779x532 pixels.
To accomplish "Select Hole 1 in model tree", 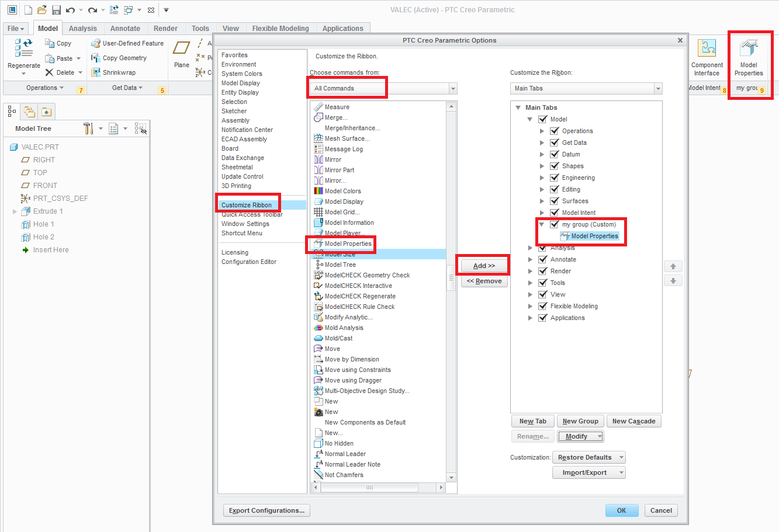I will pyautogui.click(x=43, y=224).
